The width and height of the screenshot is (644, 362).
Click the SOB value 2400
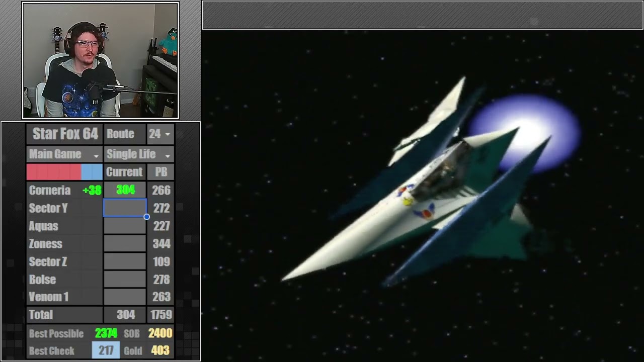(160, 333)
